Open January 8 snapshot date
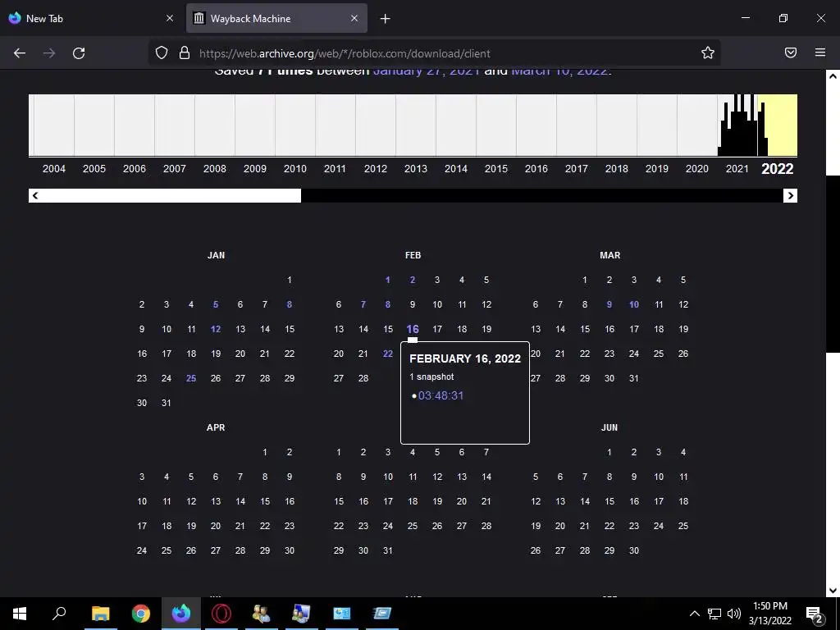Viewport: 840px width, 630px height. point(290,304)
